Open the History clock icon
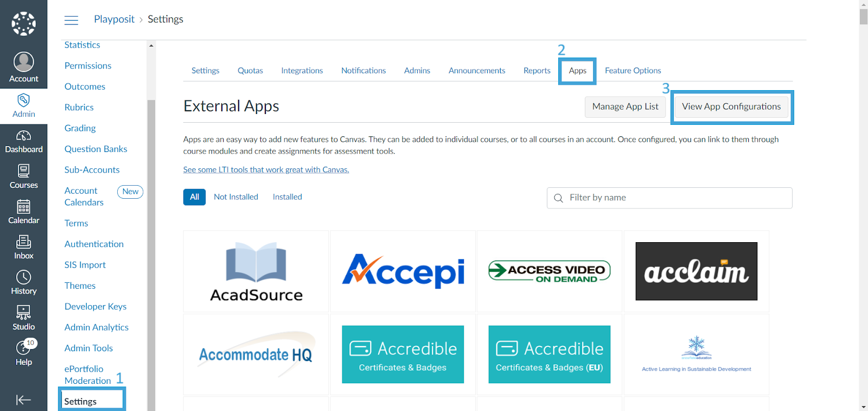The width and height of the screenshot is (868, 411). (x=23, y=283)
